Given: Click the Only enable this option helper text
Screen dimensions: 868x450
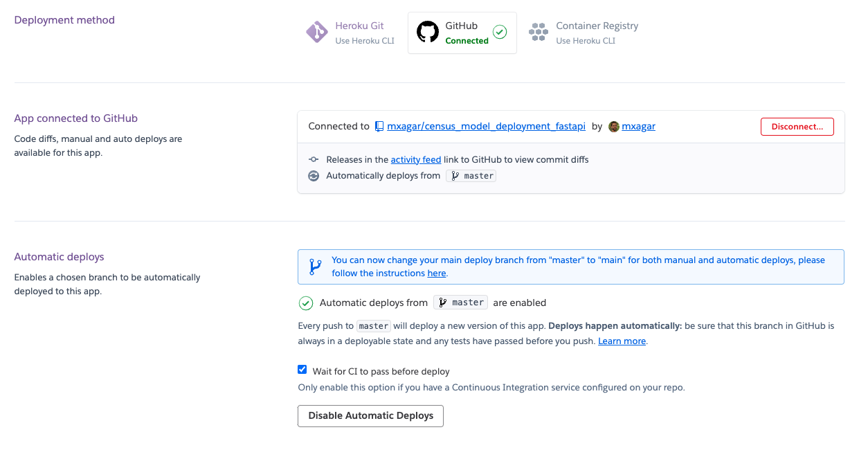Looking at the screenshot, I should tap(491, 388).
